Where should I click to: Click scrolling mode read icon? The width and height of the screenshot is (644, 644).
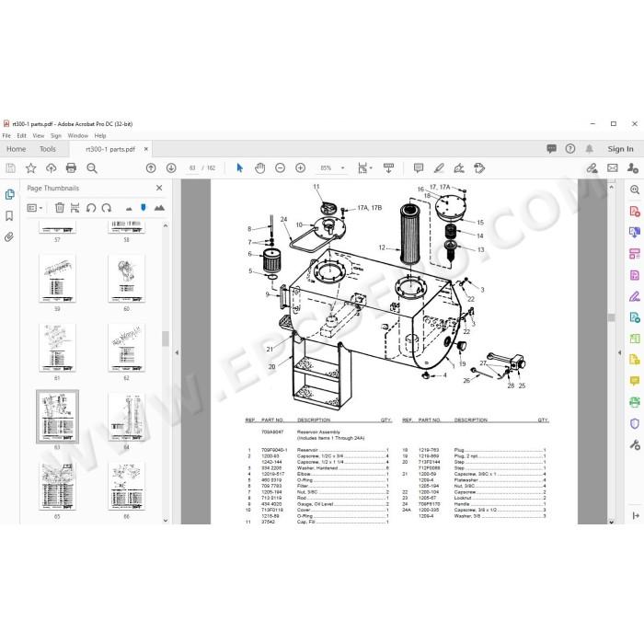pyautogui.click(x=388, y=168)
